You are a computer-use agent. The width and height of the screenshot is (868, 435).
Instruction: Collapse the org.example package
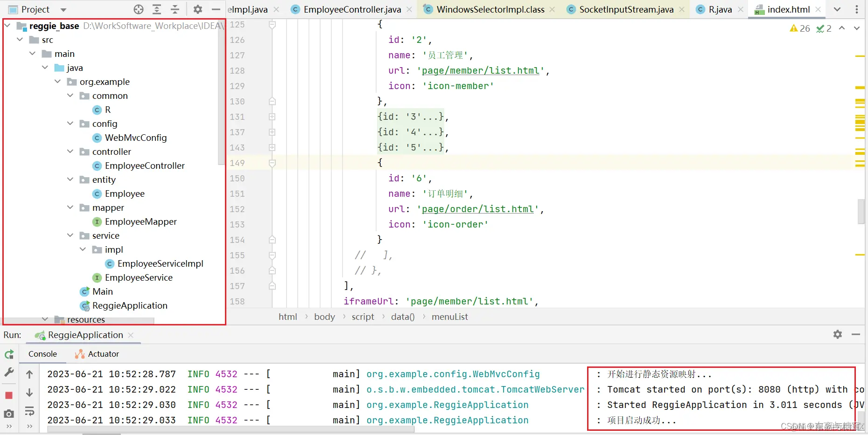[x=57, y=82]
